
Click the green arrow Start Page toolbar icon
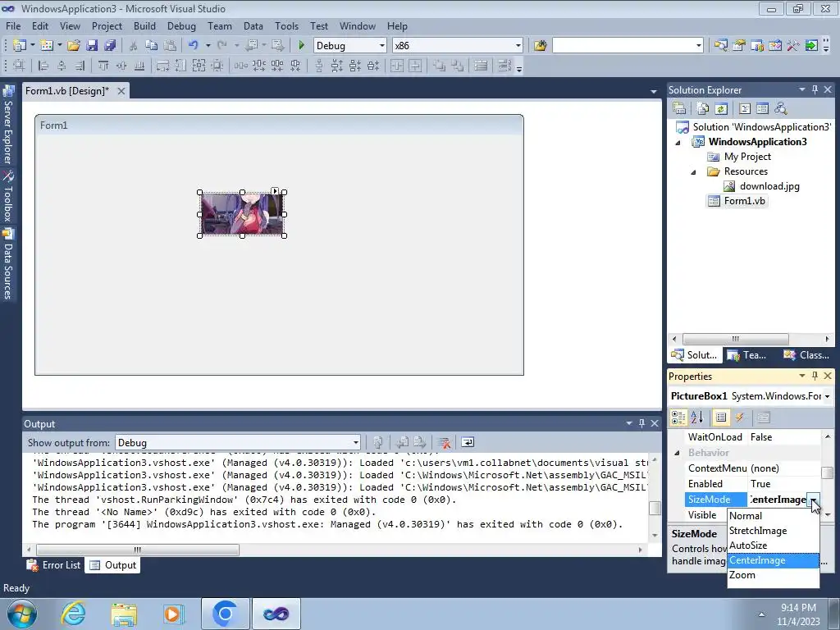[x=811, y=46]
